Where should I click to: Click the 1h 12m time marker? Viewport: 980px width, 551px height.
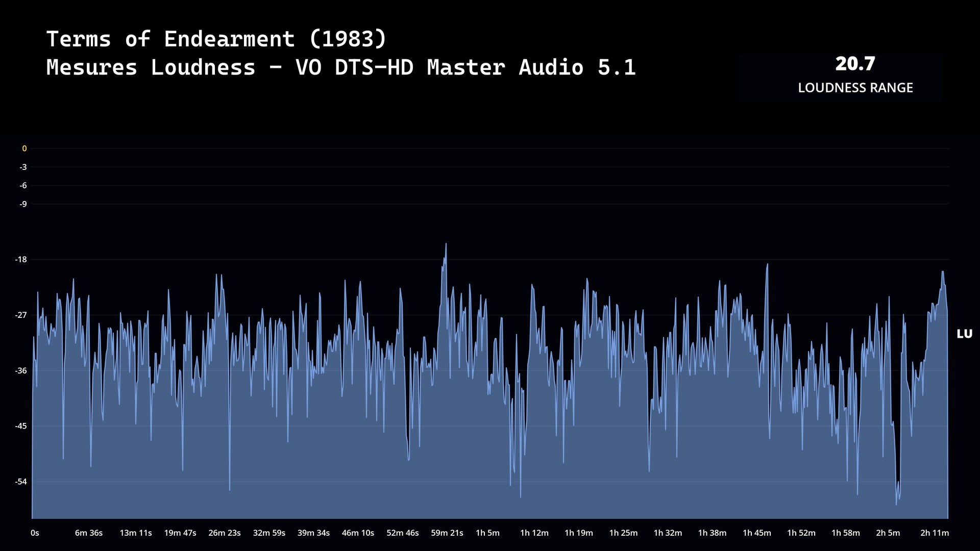pos(534,533)
